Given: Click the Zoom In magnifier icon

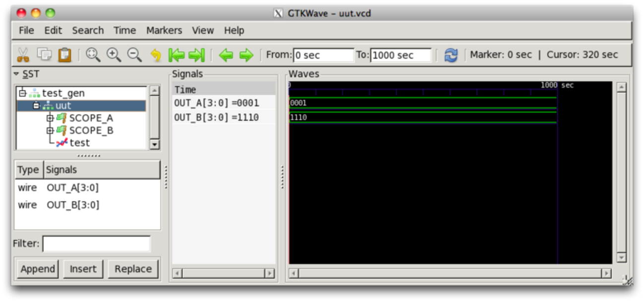Looking at the screenshot, I should tap(114, 55).
